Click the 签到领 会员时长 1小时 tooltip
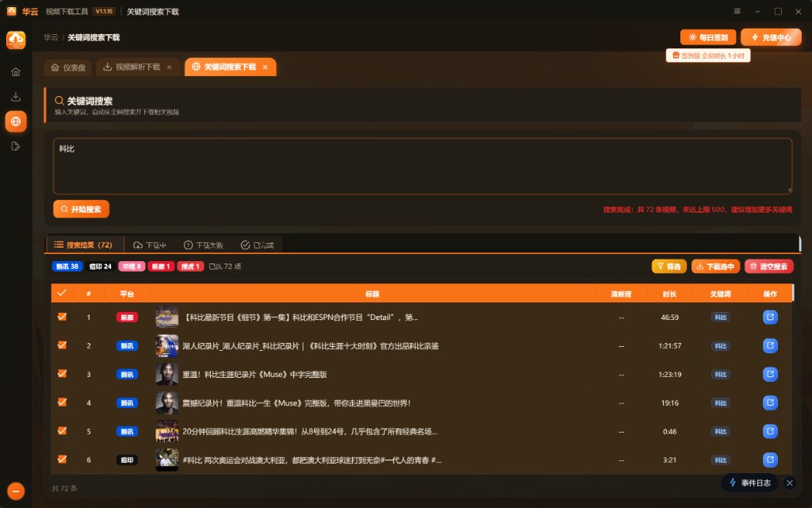Viewport: 812px width, 508px height. click(708, 56)
